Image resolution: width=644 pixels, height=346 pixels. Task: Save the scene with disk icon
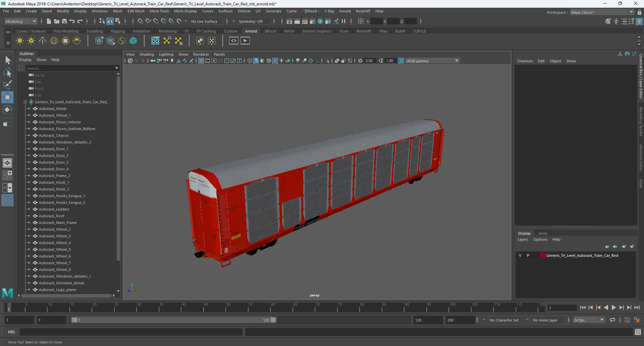[64, 21]
